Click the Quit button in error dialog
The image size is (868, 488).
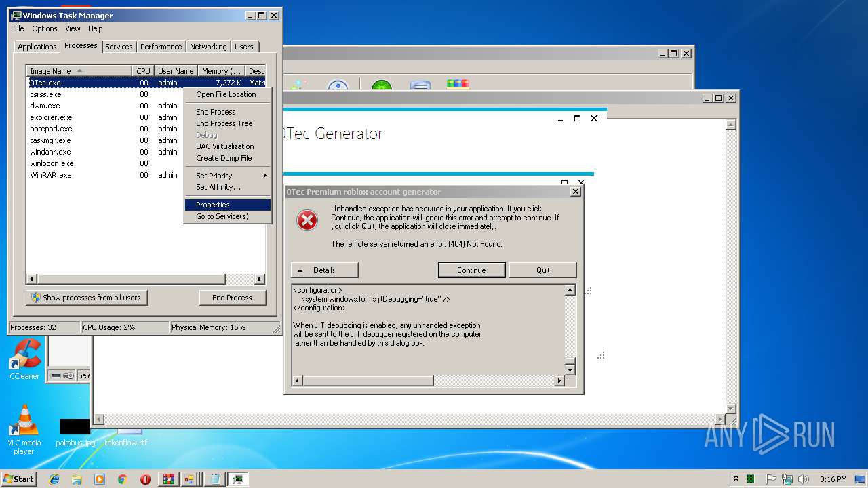[x=542, y=270]
